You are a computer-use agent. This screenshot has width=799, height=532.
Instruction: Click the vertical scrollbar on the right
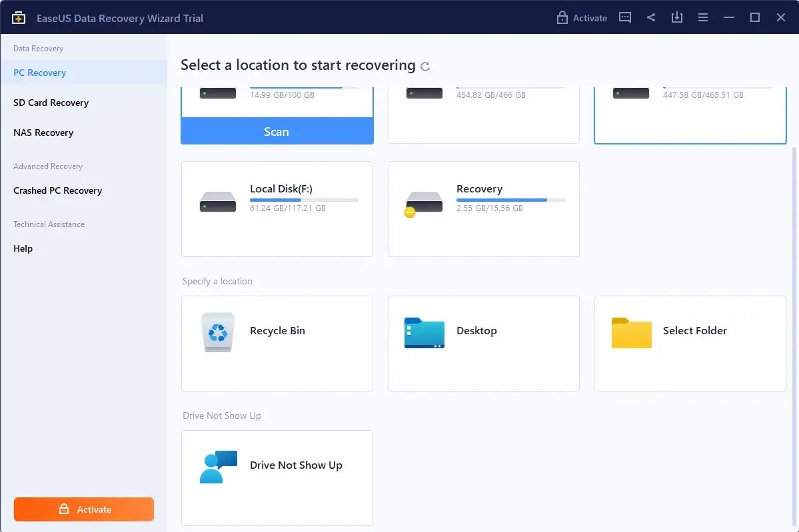point(794,336)
